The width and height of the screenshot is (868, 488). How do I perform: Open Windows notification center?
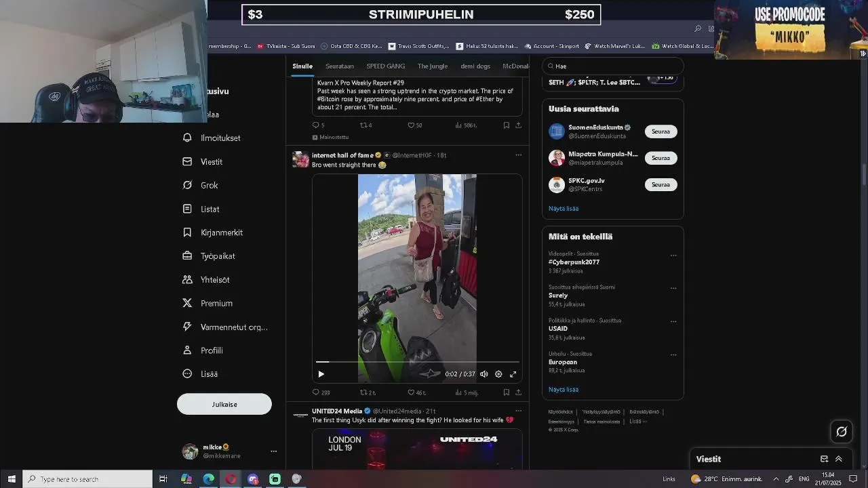pyautogui.click(x=854, y=479)
